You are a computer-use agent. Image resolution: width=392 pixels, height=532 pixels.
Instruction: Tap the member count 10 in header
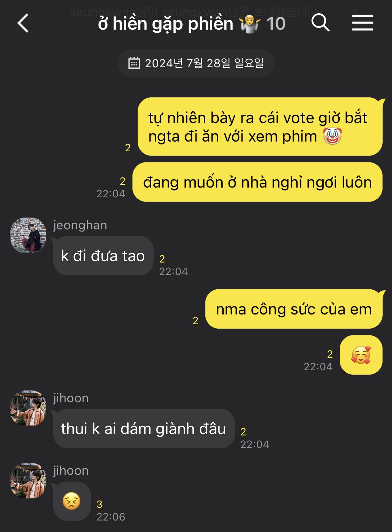(276, 24)
